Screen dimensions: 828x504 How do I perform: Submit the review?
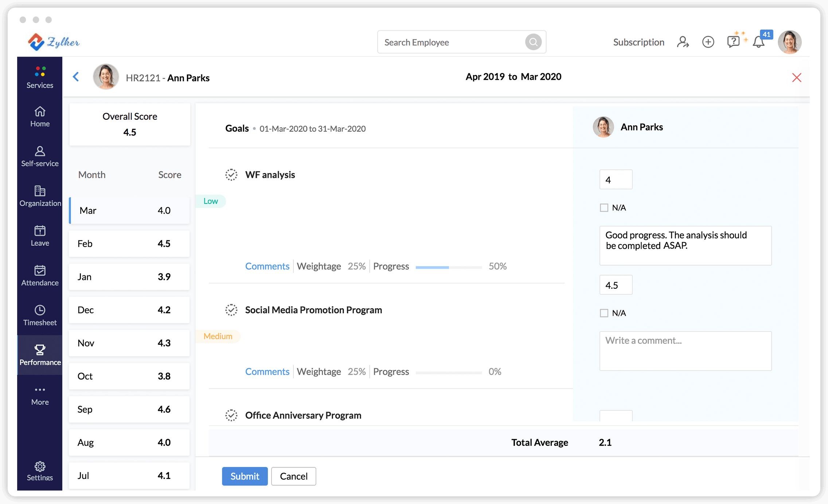pyautogui.click(x=245, y=476)
